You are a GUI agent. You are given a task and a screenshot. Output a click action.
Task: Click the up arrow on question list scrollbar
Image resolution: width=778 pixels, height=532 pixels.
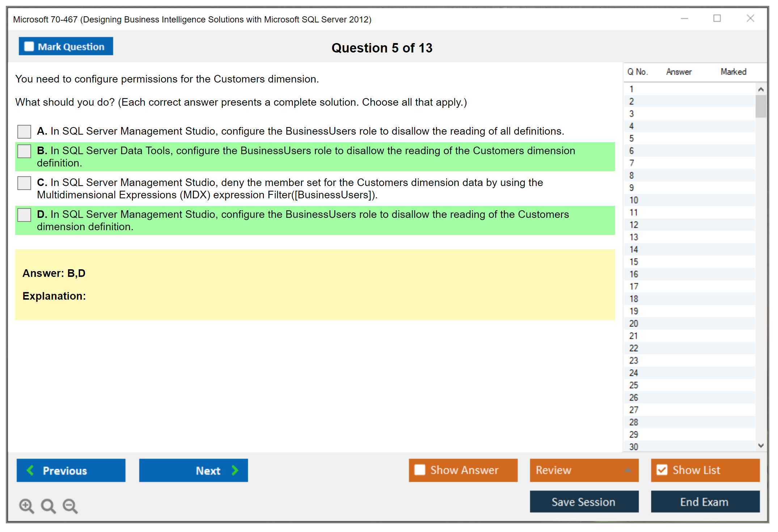pyautogui.click(x=761, y=89)
